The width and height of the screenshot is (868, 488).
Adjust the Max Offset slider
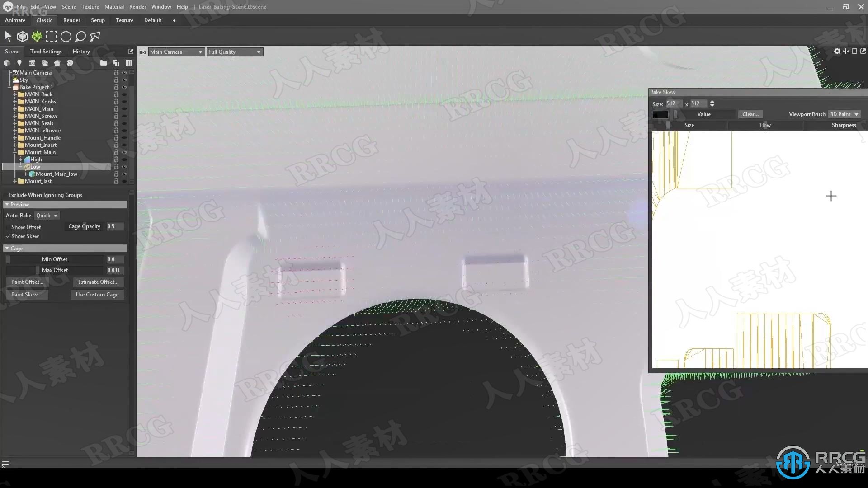55,270
